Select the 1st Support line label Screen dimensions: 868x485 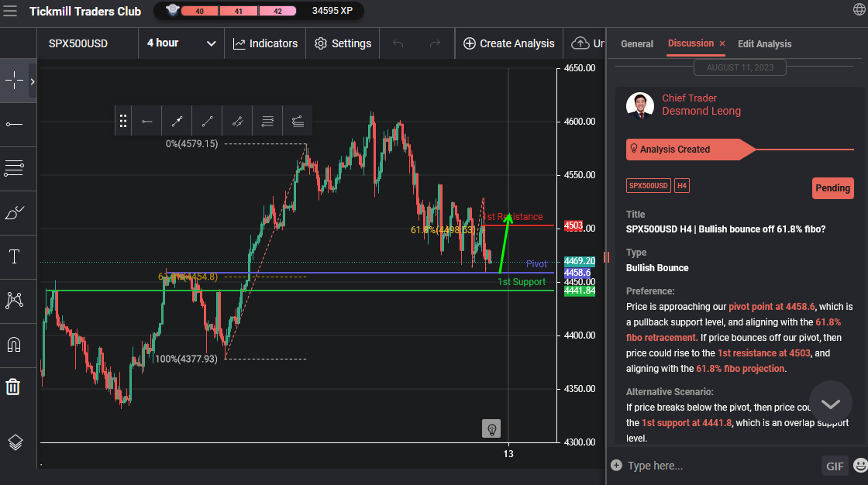[522, 282]
